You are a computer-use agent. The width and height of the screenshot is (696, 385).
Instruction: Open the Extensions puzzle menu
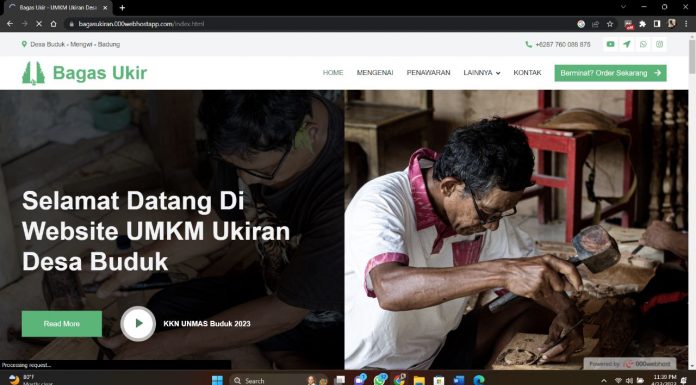(642, 24)
